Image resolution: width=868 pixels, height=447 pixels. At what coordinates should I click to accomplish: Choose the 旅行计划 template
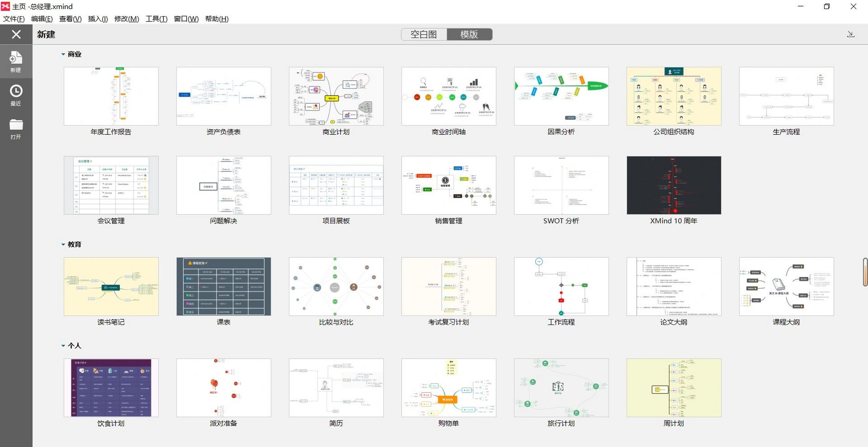(x=561, y=388)
